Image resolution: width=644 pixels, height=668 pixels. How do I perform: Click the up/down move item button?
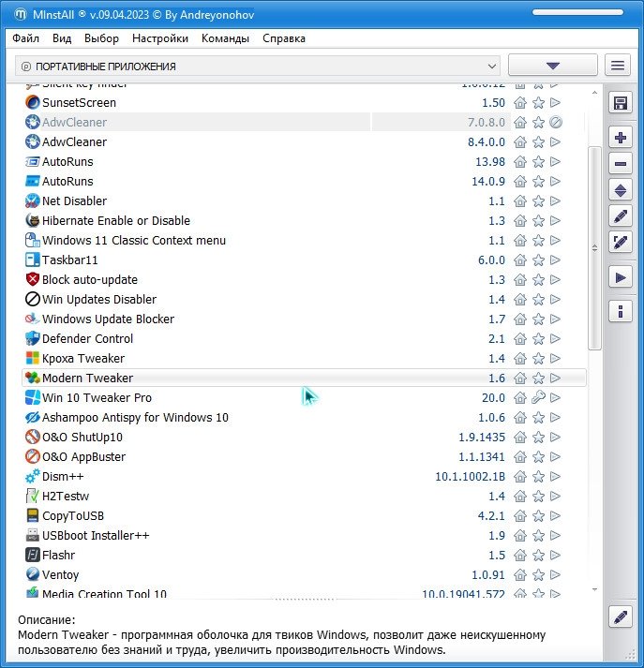[x=621, y=190]
